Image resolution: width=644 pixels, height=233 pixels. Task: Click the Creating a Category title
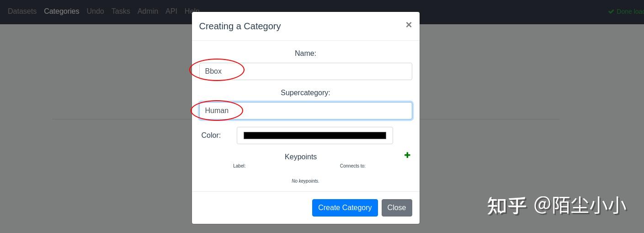pos(240,26)
